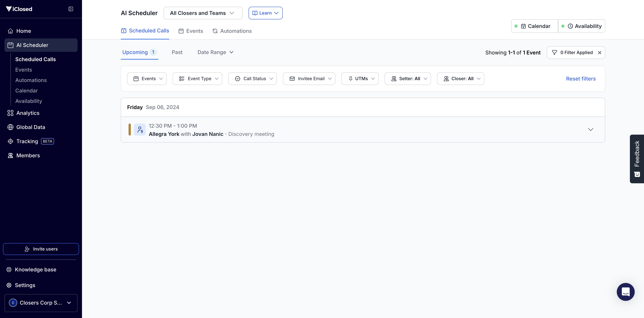The height and width of the screenshot is (318, 644).
Task: Click the Reset filters link
Action: (x=580, y=79)
